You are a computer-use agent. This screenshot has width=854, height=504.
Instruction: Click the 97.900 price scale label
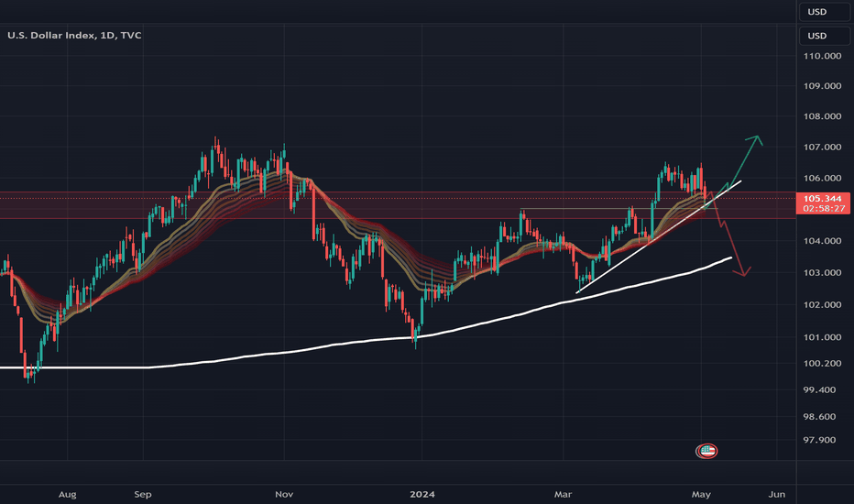coord(820,440)
